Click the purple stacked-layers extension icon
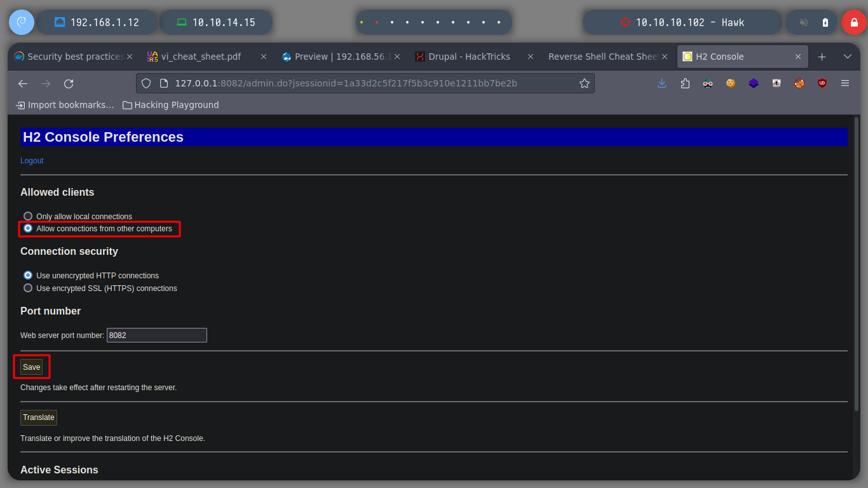 pyautogui.click(x=754, y=83)
